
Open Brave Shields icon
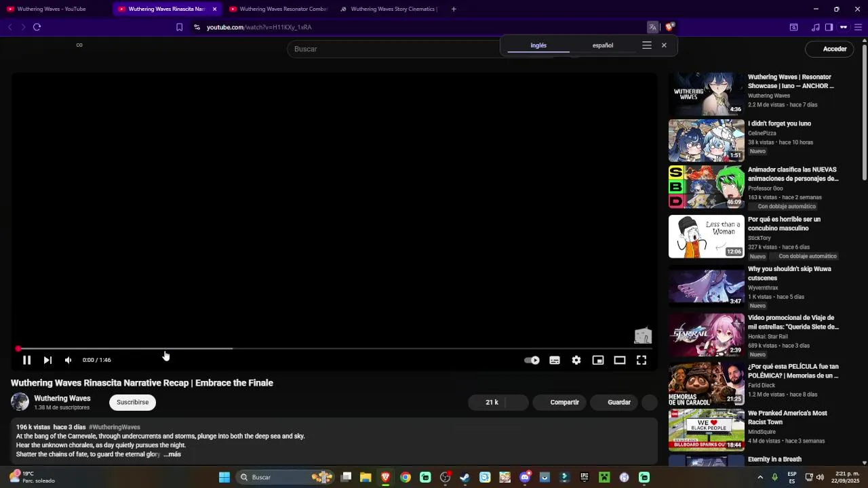tap(670, 27)
